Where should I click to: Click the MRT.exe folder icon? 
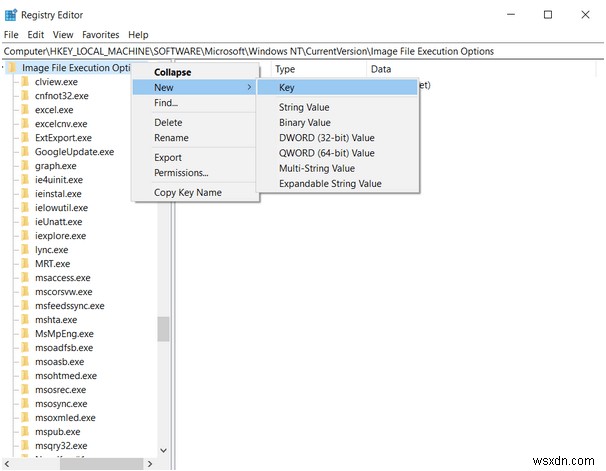click(25, 264)
